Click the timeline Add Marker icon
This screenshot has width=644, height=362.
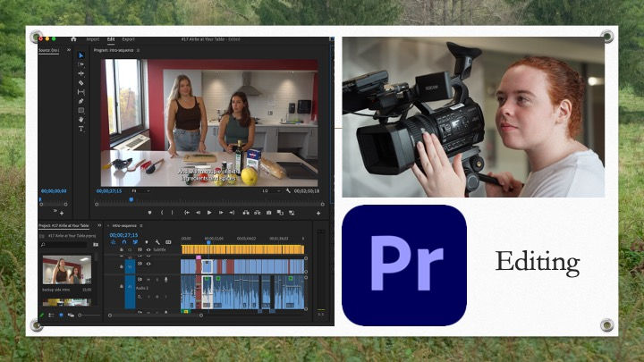click(147, 242)
